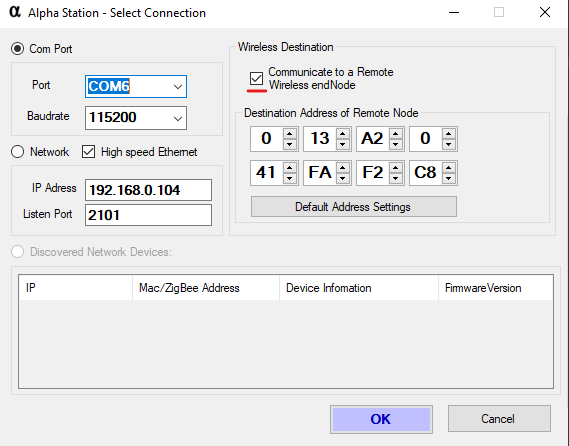The height and width of the screenshot is (446, 569).
Task: Increase the first address byte with up arrow
Action: coord(290,134)
